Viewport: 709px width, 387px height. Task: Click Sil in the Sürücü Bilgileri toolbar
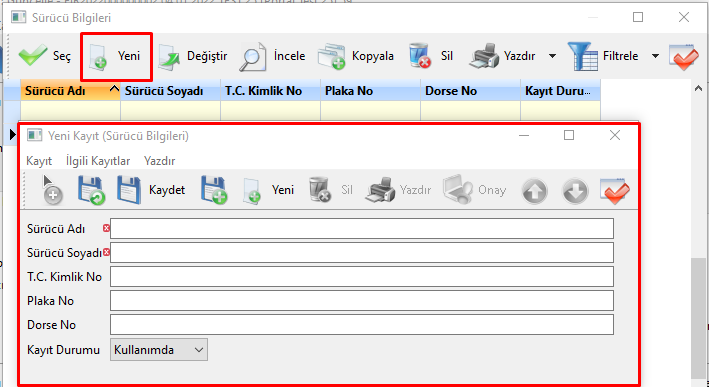pyautogui.click(x=430, y=56)
